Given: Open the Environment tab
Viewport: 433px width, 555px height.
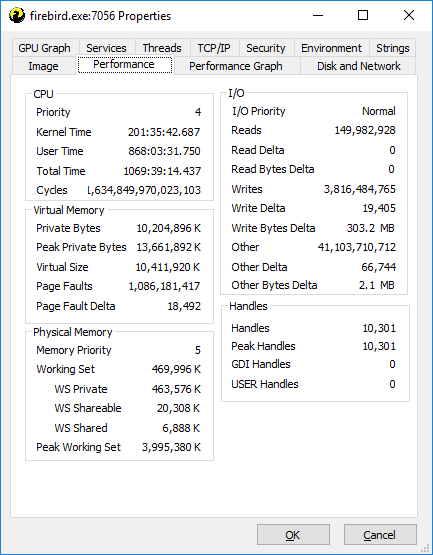Looking at the screenshot, I should [331, 48].
